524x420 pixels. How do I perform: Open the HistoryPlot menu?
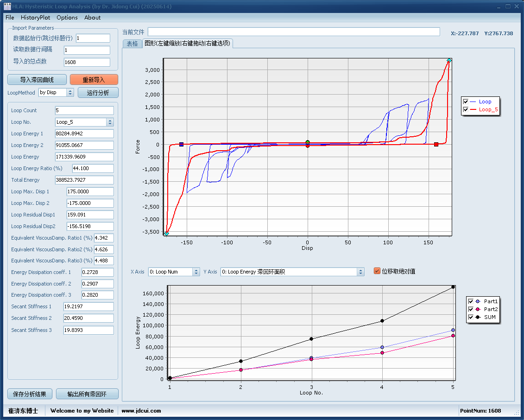(x=35, y=18)
